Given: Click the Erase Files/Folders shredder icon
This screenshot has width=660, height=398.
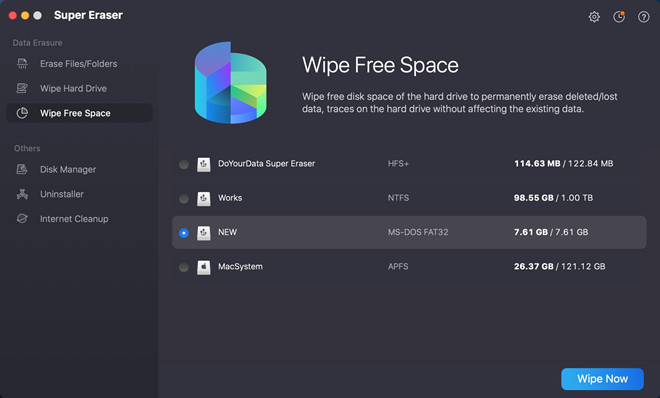Looking at the screenshot, I should (22, 64).
